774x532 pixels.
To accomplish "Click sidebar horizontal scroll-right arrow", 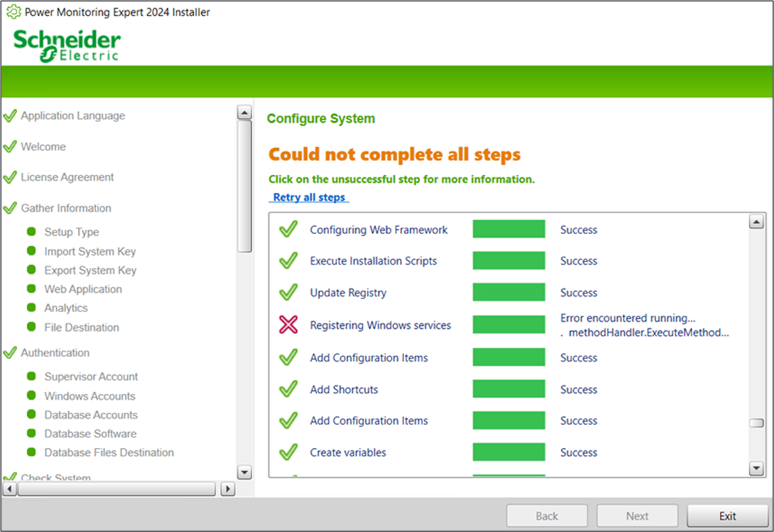I will point(228,489).
